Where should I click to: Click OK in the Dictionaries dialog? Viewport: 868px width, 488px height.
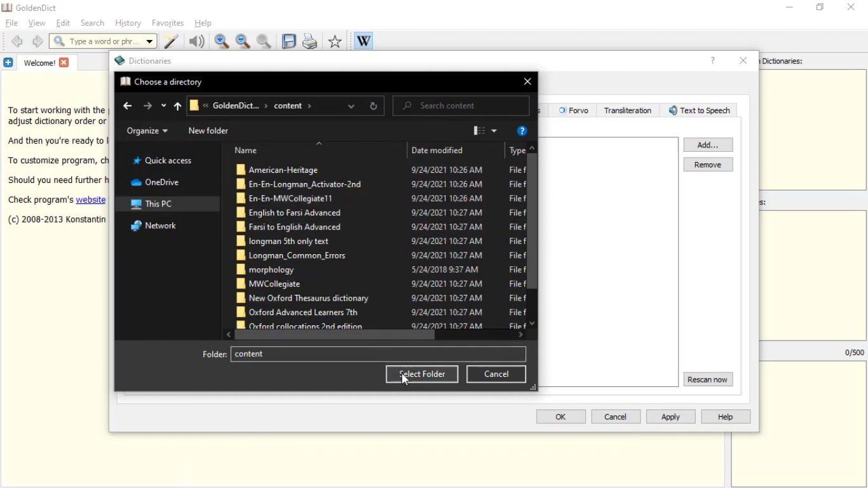(x=561, y=417)
